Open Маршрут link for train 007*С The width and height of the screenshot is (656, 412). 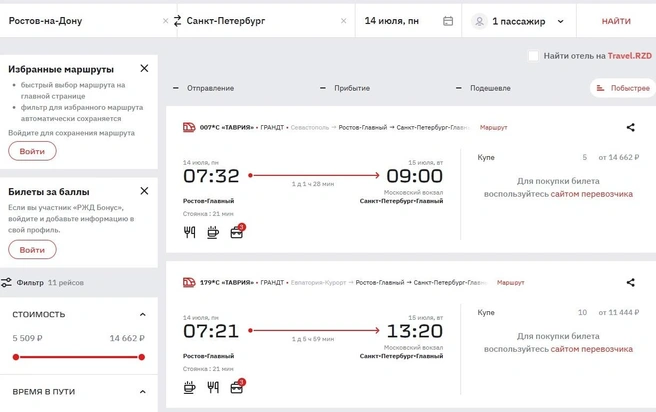click(494, 127)
